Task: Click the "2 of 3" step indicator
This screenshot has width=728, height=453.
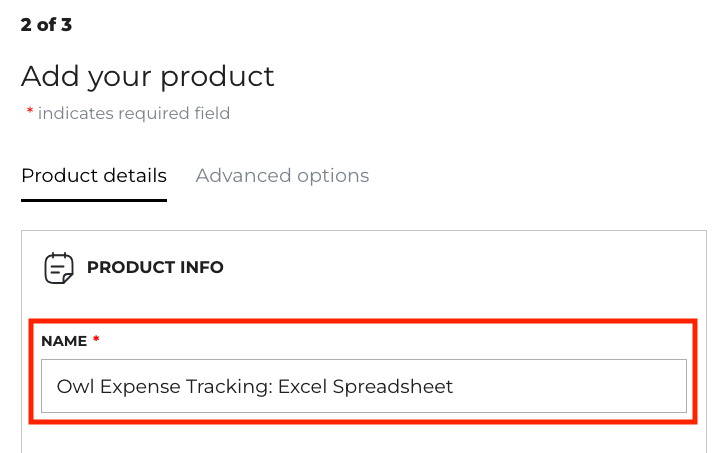Action: [x=46, y=24]
